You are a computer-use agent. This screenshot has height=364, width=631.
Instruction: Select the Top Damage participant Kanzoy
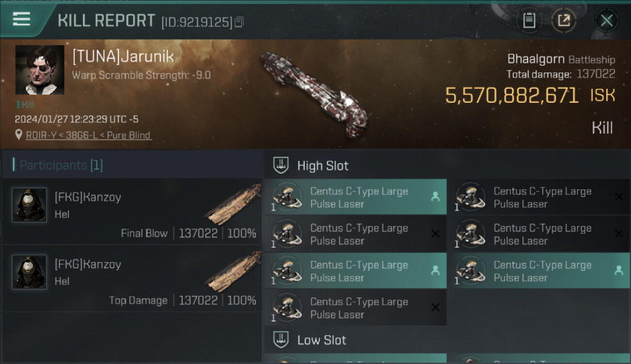coord(132,279)
